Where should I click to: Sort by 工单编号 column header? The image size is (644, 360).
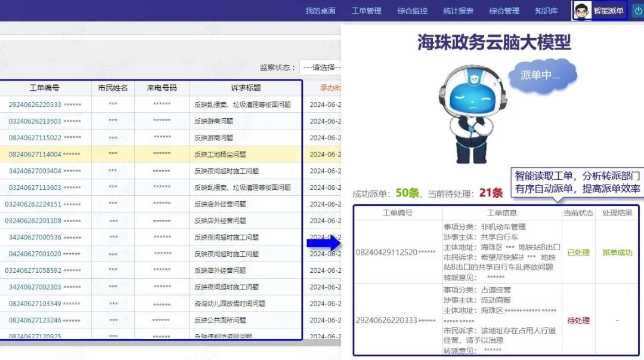tap(44, 88)
